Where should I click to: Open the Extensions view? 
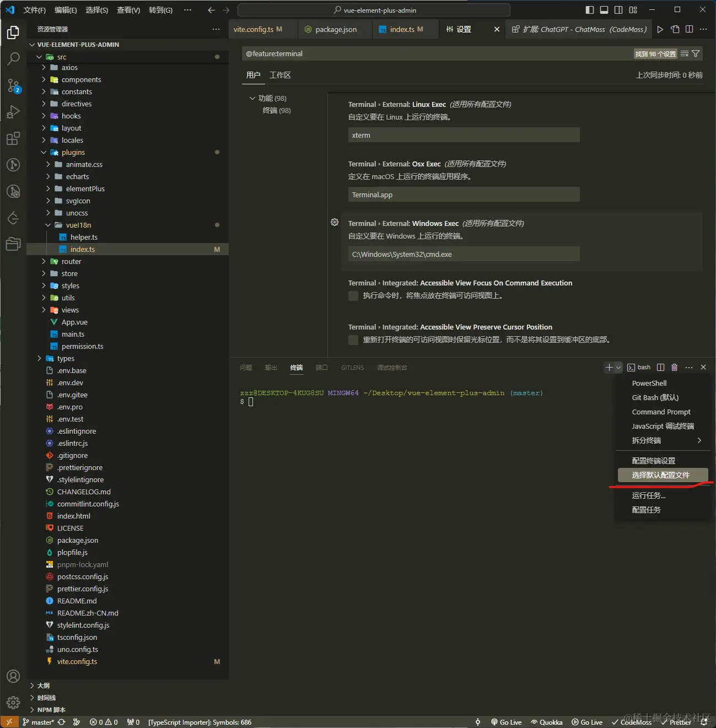click(x=13, y=138)
